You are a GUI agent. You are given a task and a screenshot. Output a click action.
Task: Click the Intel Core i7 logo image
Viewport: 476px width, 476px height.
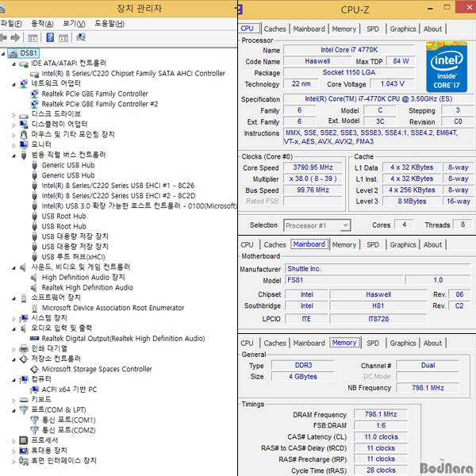(x=446, y=67)
